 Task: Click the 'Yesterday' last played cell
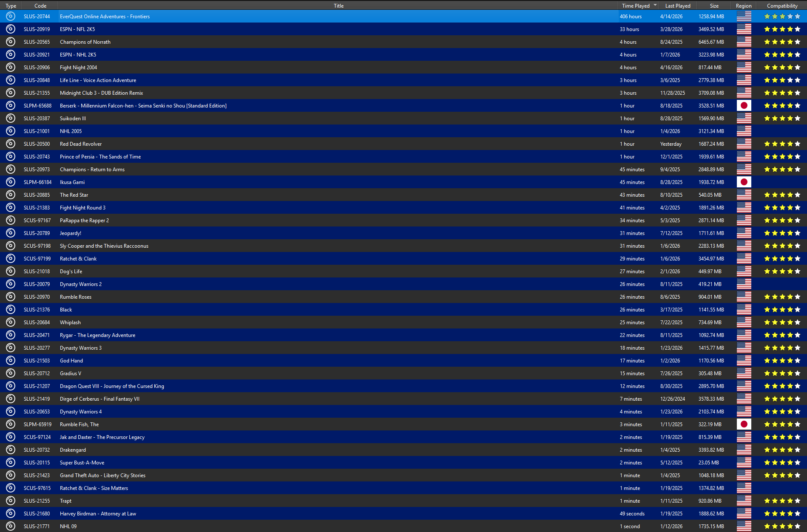pos(671,144)
